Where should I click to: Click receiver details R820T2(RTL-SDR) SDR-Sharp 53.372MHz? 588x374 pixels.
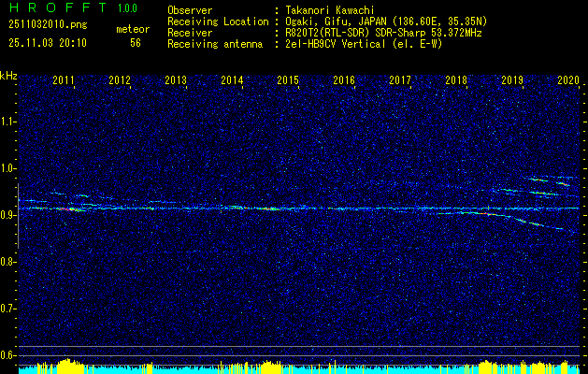(x=381, y=33)
